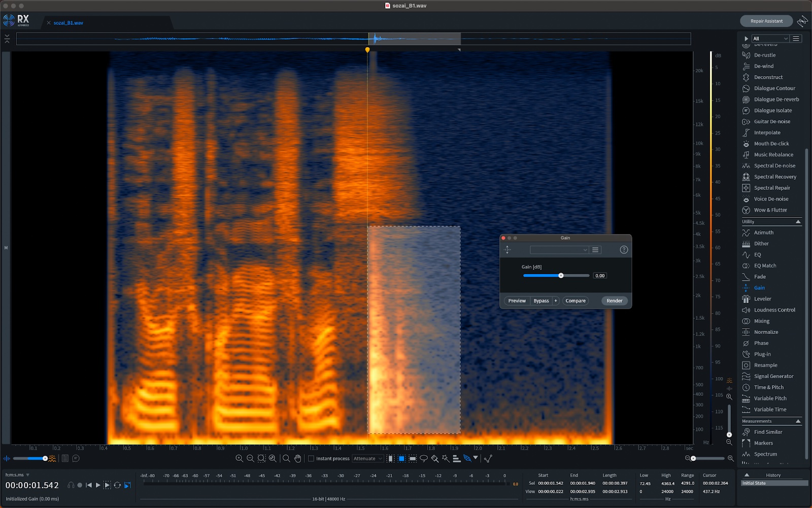Click the Help icon in the Gain window
The image size is (812, 508).
click(x=624, y=250)
